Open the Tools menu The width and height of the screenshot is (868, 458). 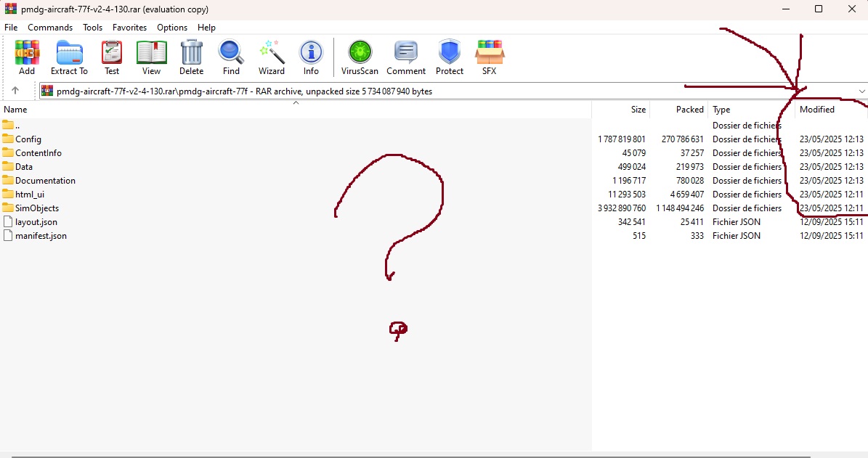[x=92, y=27]
